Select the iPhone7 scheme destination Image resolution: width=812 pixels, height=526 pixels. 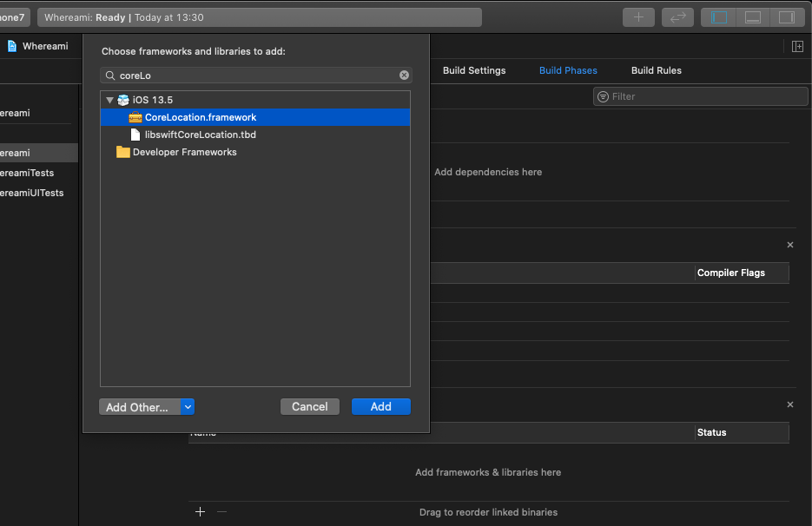point(13,17)
